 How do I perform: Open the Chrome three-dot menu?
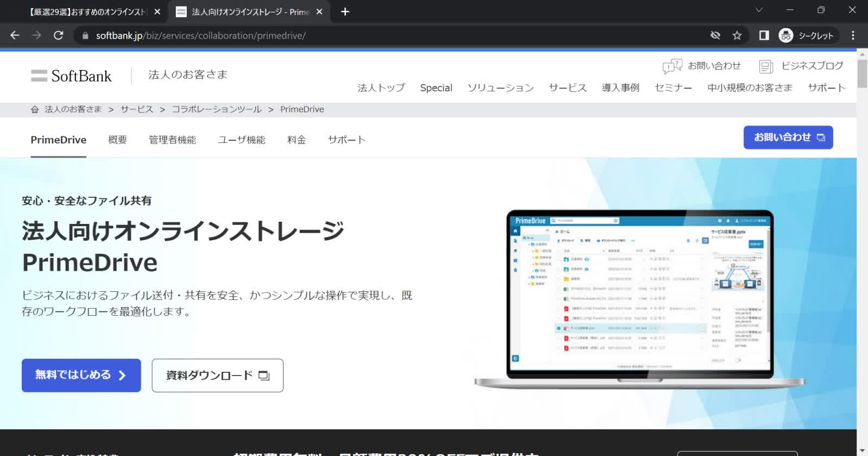pos(853,35)
